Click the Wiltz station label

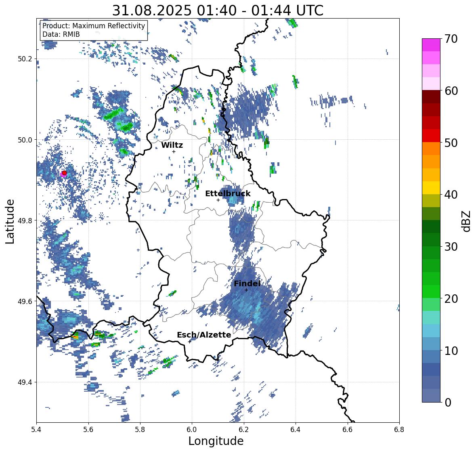tap(172, 145)
